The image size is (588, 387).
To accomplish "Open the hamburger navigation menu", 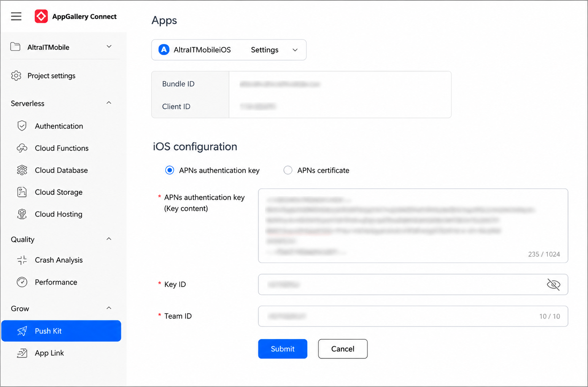I will pos(16,16).
